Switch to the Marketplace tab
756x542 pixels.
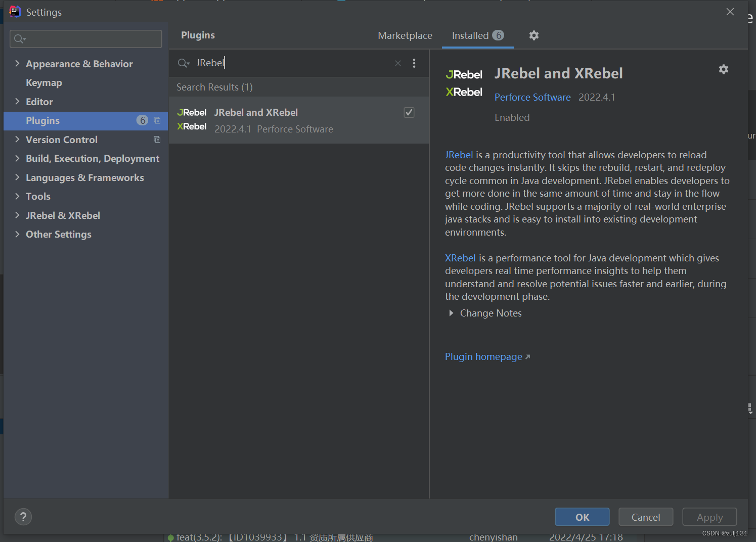[x=405, y=35]
